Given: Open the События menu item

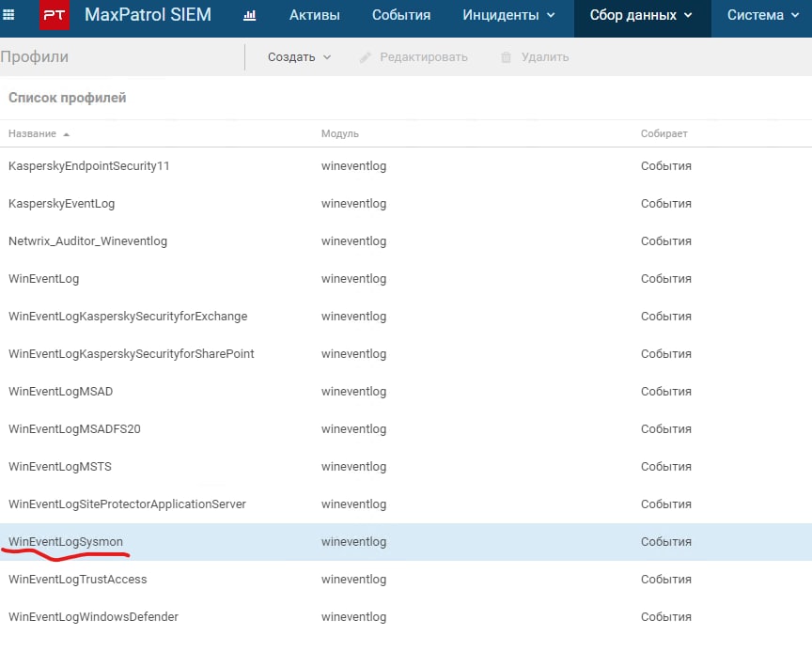Looking at the screenshot, I should pyautogui.click(x=401, y=15).
